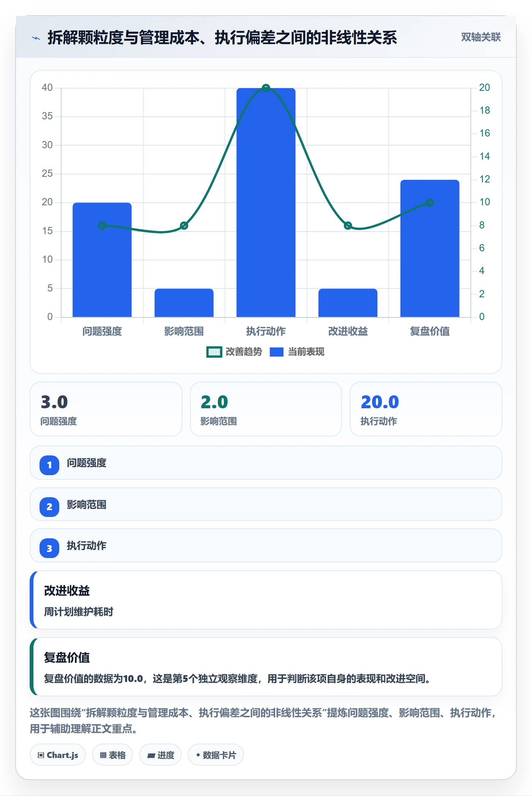532x796 pixels.
Task: Click the 问题强度 bar in chart
Action: (102, 260)
